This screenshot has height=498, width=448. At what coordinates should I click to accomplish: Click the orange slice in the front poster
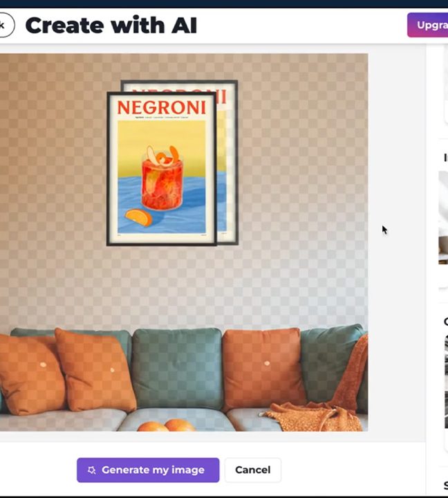139,218
